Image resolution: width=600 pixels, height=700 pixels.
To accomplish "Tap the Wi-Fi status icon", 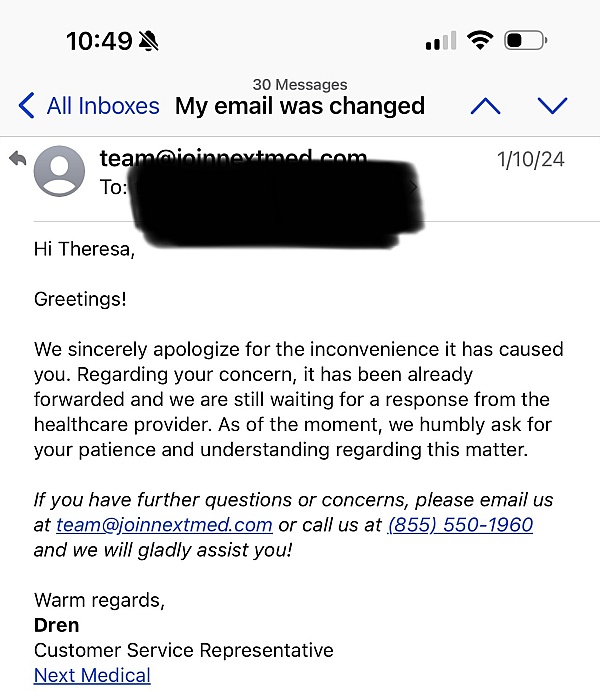I will pos(480,41).
